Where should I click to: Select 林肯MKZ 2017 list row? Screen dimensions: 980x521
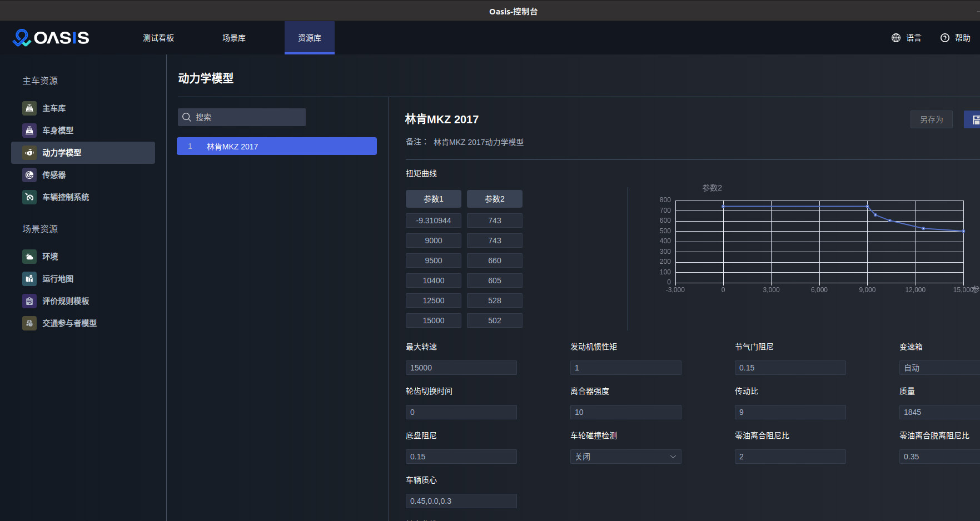coord(277,146)
